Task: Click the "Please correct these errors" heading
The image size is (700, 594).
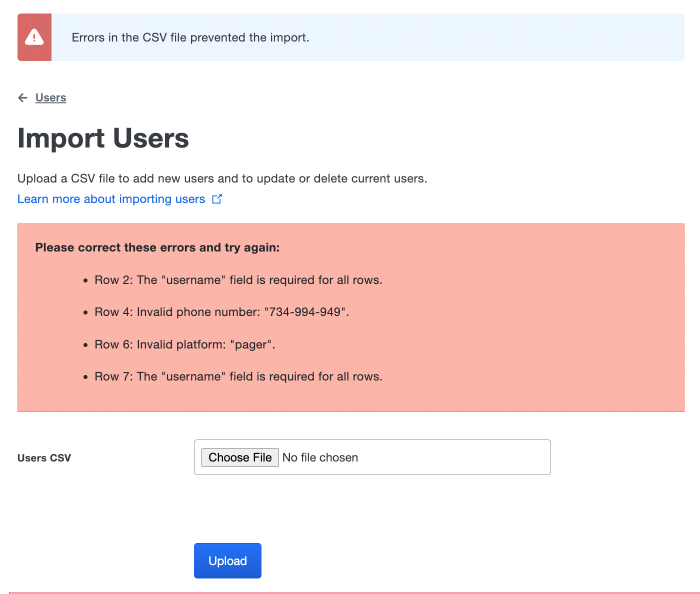Action: [x=157, y=247]
